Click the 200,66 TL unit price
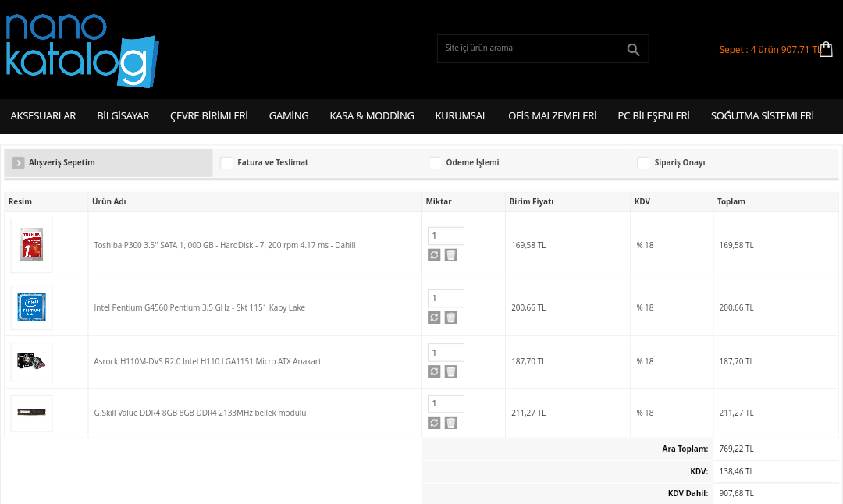This screenshot has width=843, height=504. [x=528, y=307]
